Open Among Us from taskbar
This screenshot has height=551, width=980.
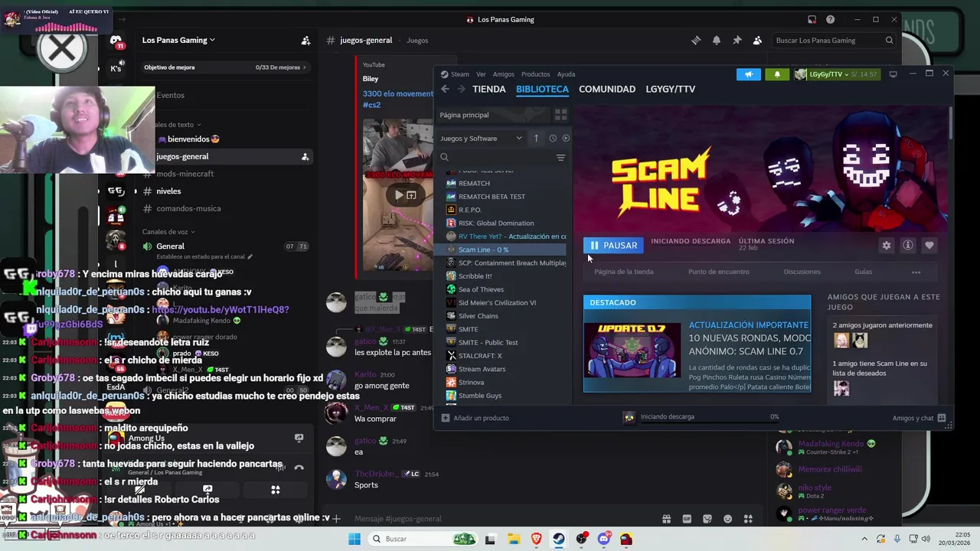coord(626,539)
